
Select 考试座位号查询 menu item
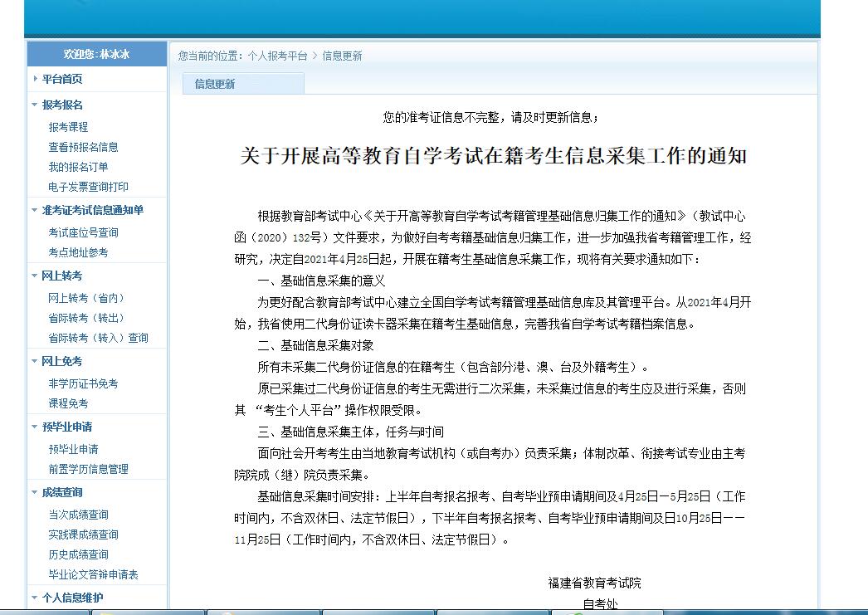(83, 232)
